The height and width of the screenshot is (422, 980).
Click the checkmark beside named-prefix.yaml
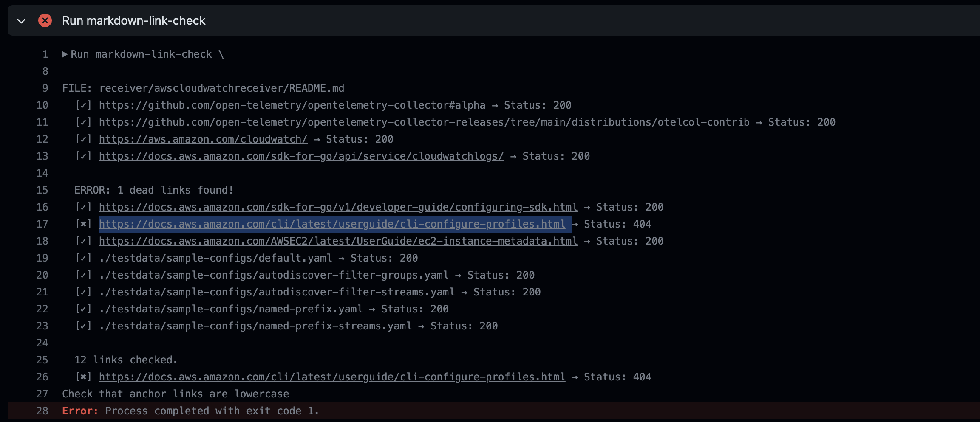(84, 309)
